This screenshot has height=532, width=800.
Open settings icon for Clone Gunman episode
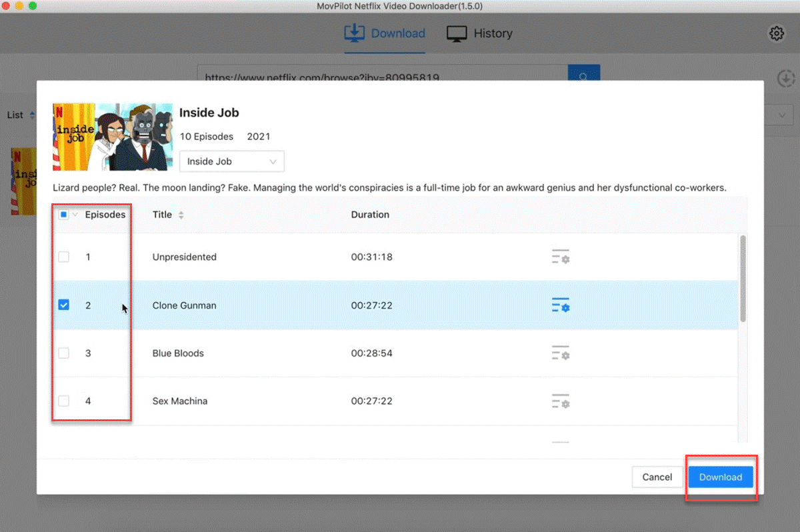(560, 305)
